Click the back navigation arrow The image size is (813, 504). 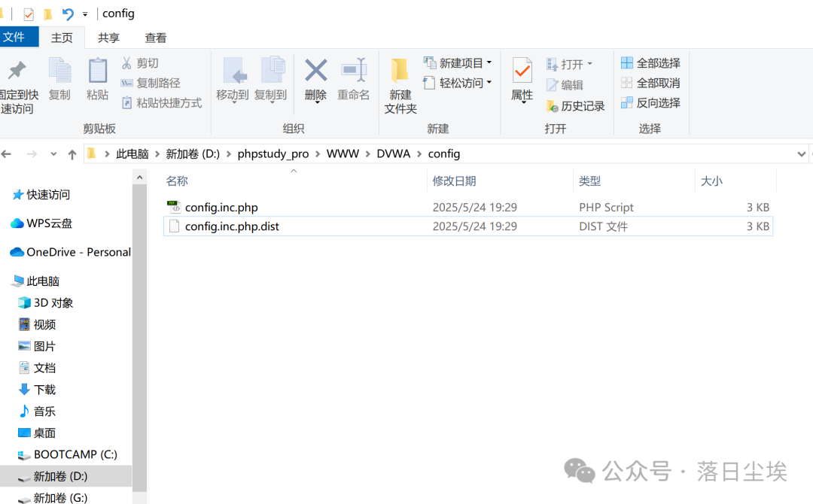6,154
